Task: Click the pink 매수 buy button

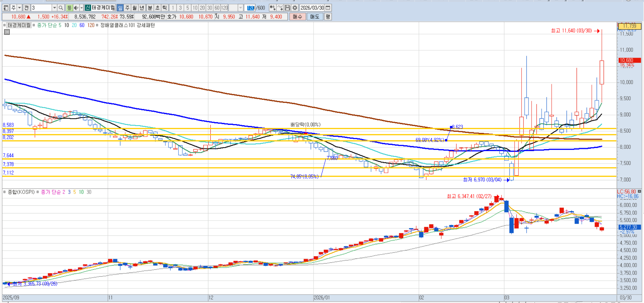Action: coord(297,17)
